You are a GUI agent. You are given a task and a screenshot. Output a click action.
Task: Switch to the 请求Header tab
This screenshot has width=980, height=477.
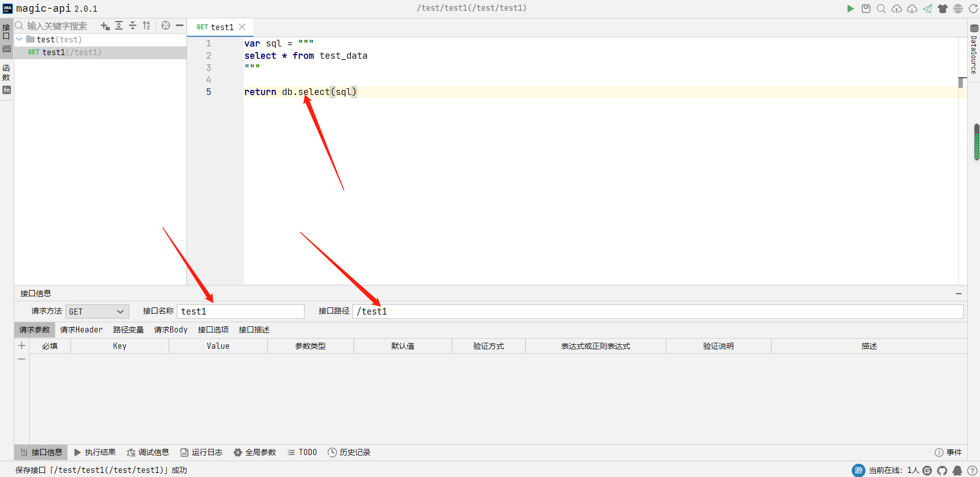tap(81, 330)
